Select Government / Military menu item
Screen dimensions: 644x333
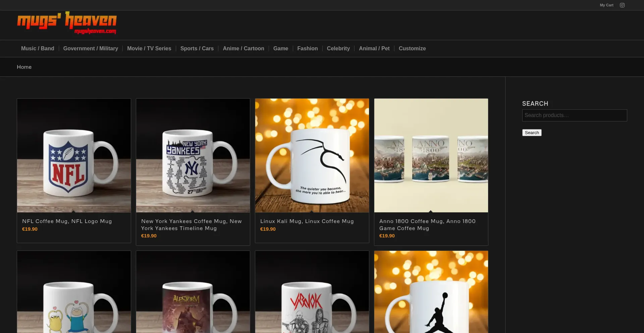(x=91, y=49)
